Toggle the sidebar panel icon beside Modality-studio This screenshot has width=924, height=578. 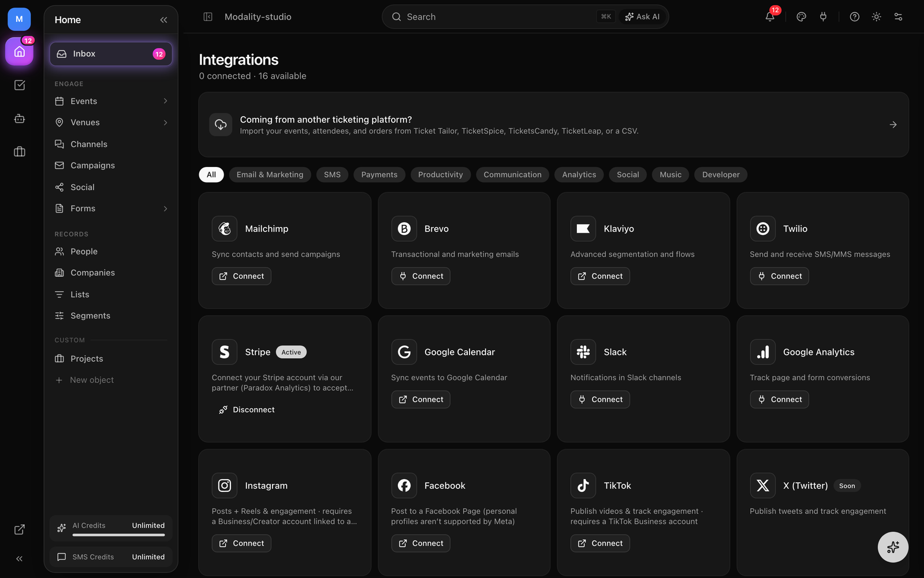pos(208,17)
